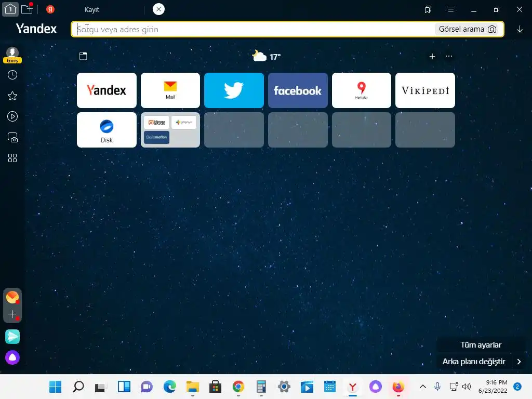
Task: Open File Explorer from the taskbar
Action: tap(192, 387)
